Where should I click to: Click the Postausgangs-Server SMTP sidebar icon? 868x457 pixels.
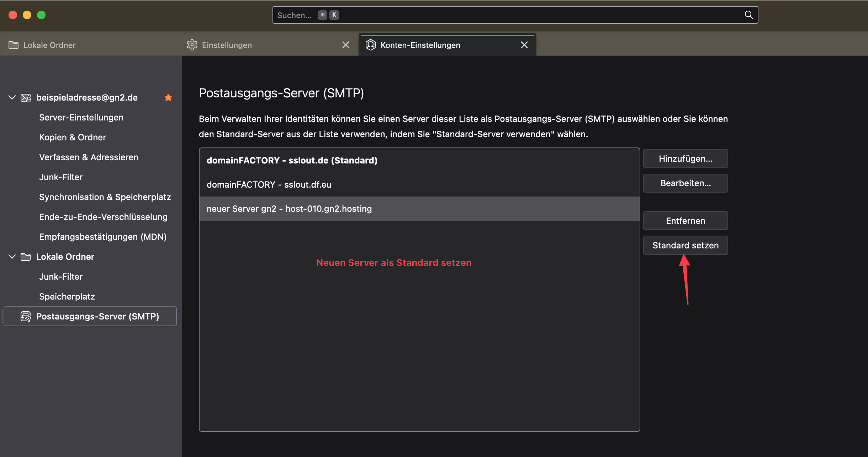(26, 316)
